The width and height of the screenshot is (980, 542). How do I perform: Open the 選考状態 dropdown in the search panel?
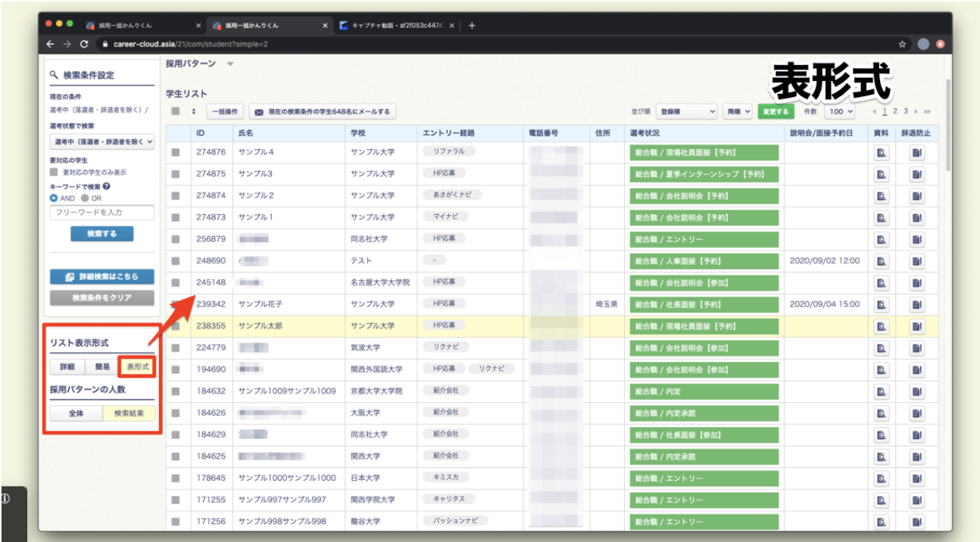101,142
